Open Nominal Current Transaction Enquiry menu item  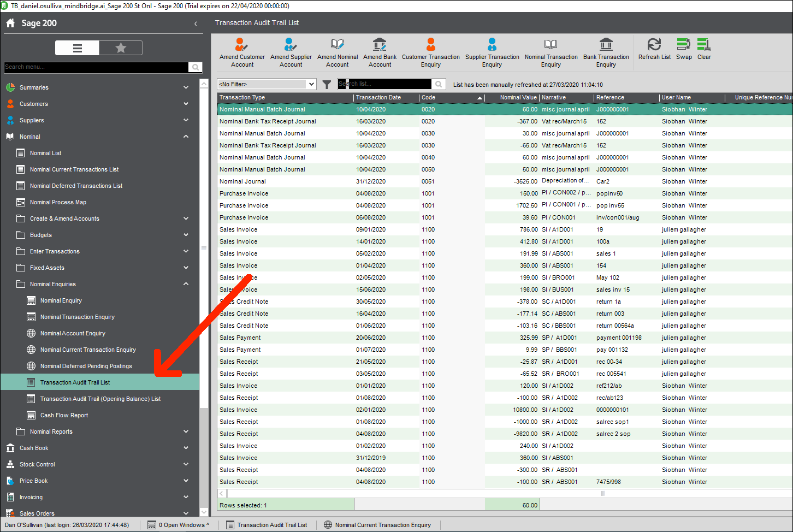pyautogui.click(x=88, y=350)
